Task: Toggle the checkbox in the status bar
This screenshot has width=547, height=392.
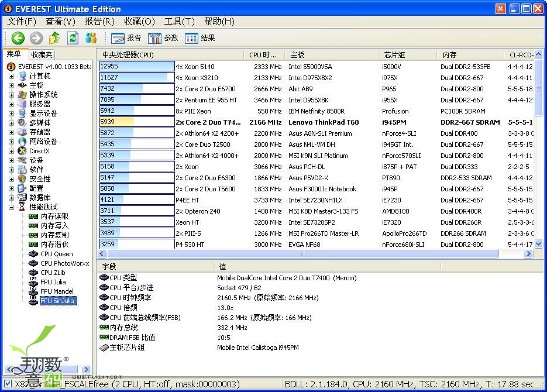Action: click(8, 384)
